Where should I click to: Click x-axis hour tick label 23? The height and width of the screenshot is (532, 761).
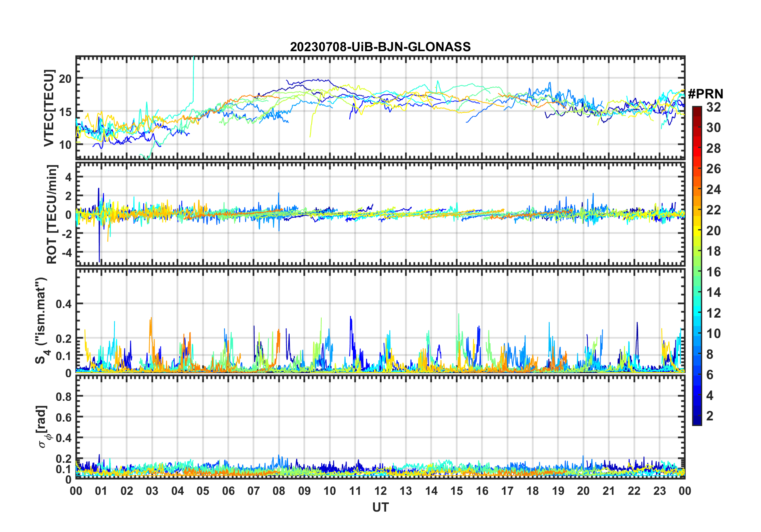(x=659, y=491)
